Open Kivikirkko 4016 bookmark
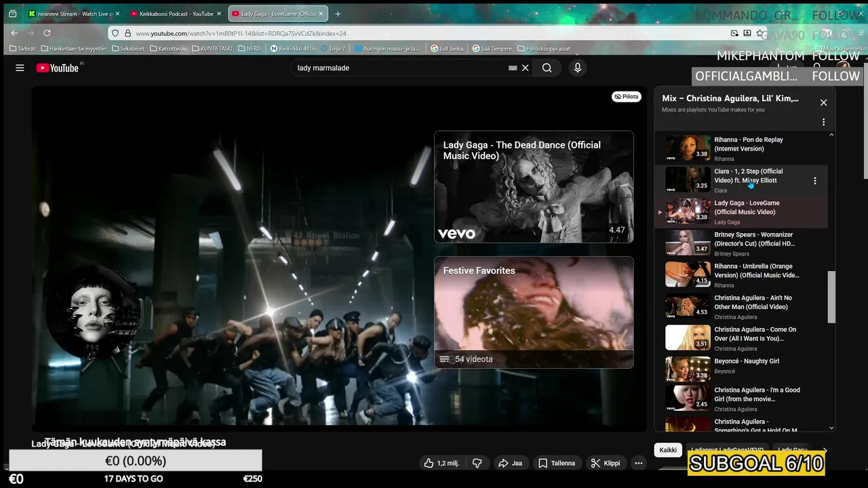868x488 pixels. [293, 49]
